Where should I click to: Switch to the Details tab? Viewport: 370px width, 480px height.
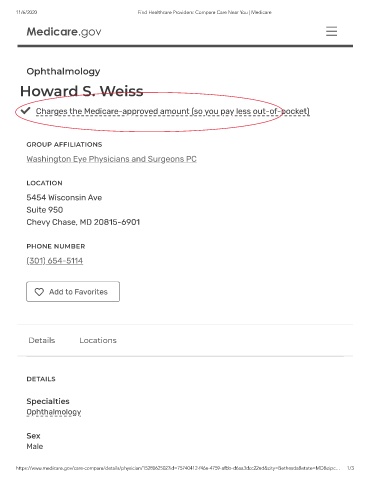coord(42,340)
